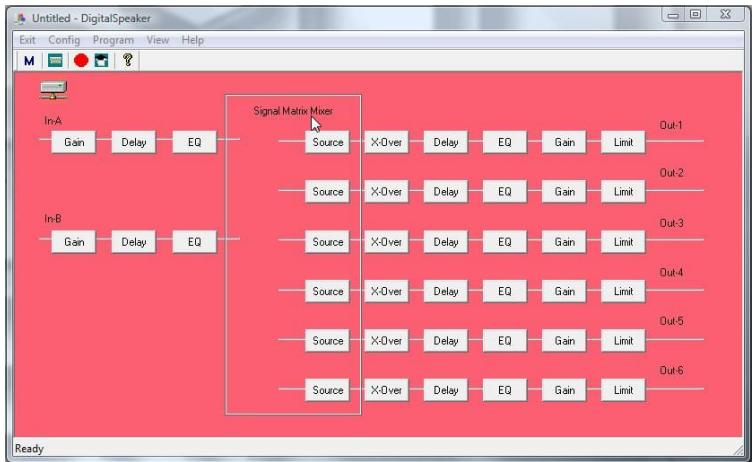Viewport: 753px width, 462px height.
Task: Click the Out-1 Gain block
Action: pos(564,142)
